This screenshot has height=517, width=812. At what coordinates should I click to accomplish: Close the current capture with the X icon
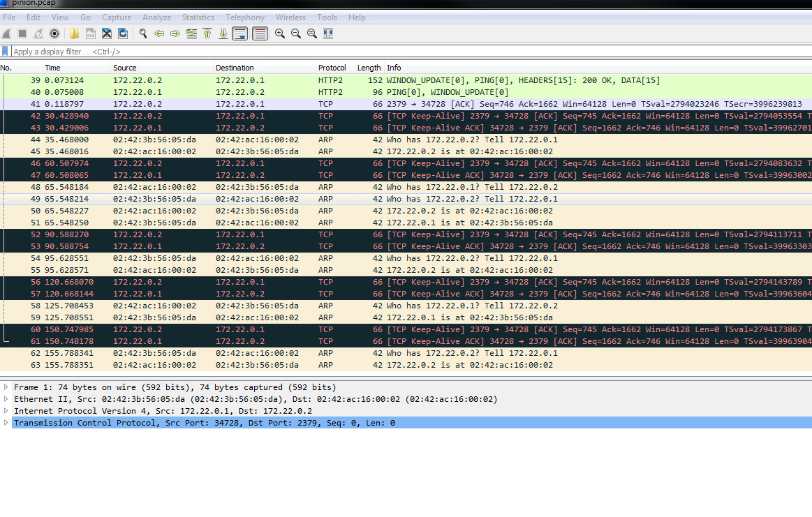106,33
